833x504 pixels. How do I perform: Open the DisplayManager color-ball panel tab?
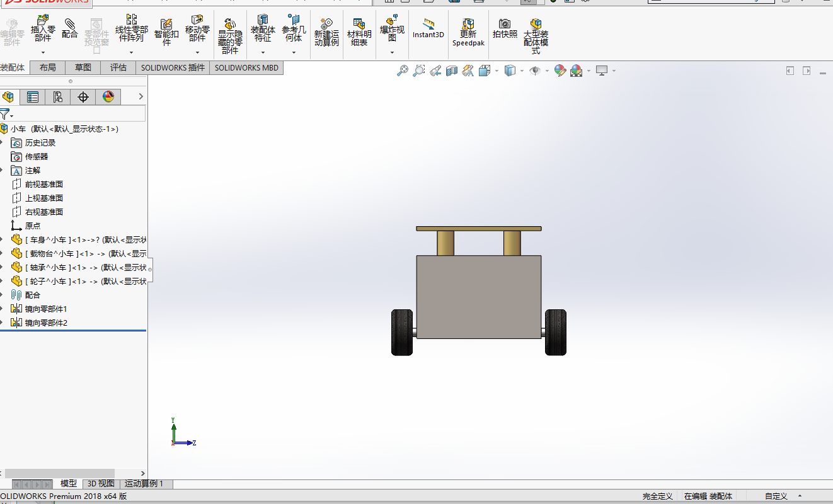pos(108,96)
